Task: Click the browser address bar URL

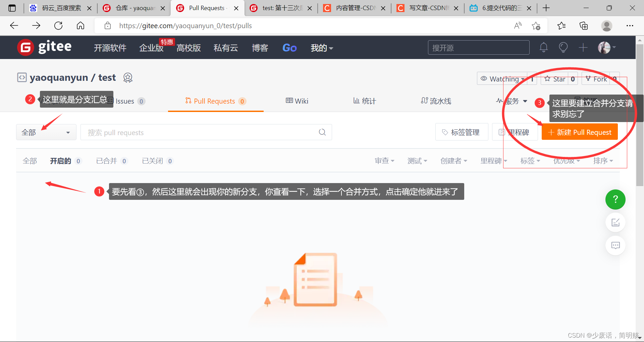Action: tap(185, 25)
